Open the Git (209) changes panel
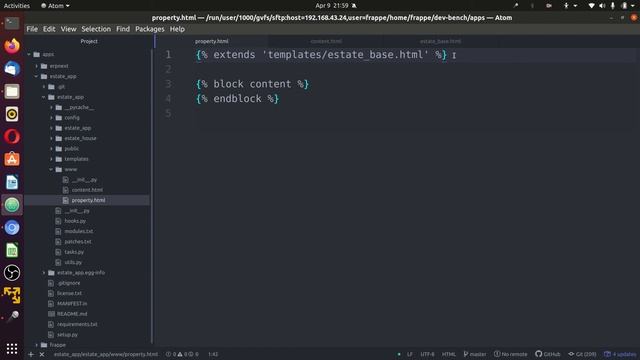The height and width of the screenshot is (360, 640). 582,354
